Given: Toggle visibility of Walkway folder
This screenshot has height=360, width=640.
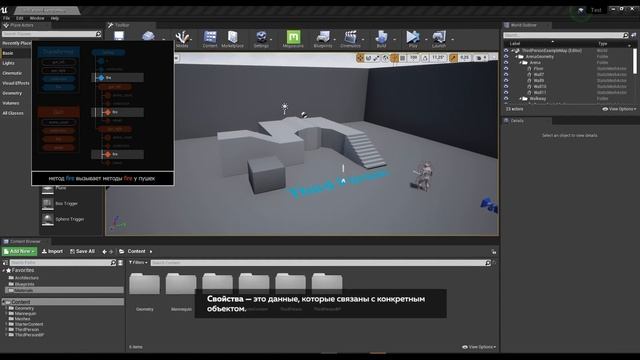Looking at the screenshot, I should click(x=506, y=98).
